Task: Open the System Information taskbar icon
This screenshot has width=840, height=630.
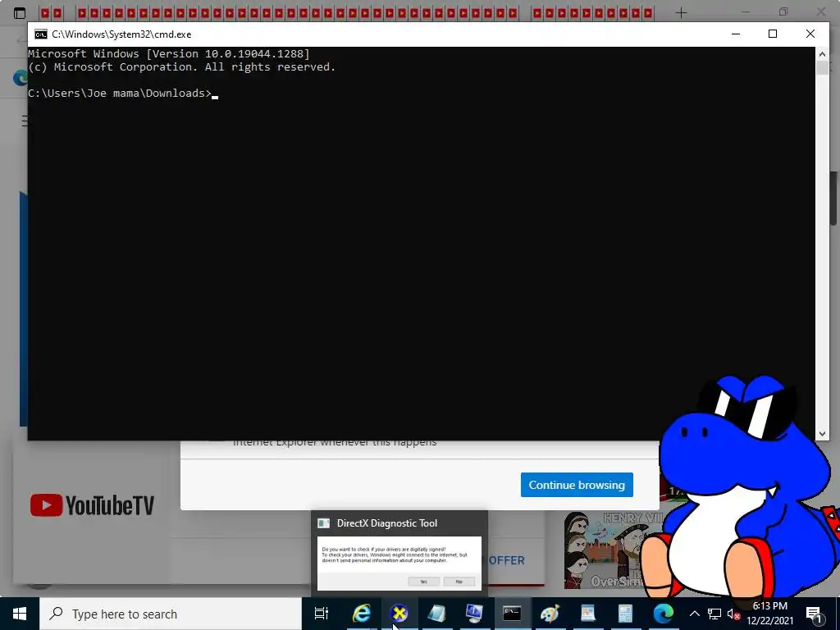Action: point(474,614)
